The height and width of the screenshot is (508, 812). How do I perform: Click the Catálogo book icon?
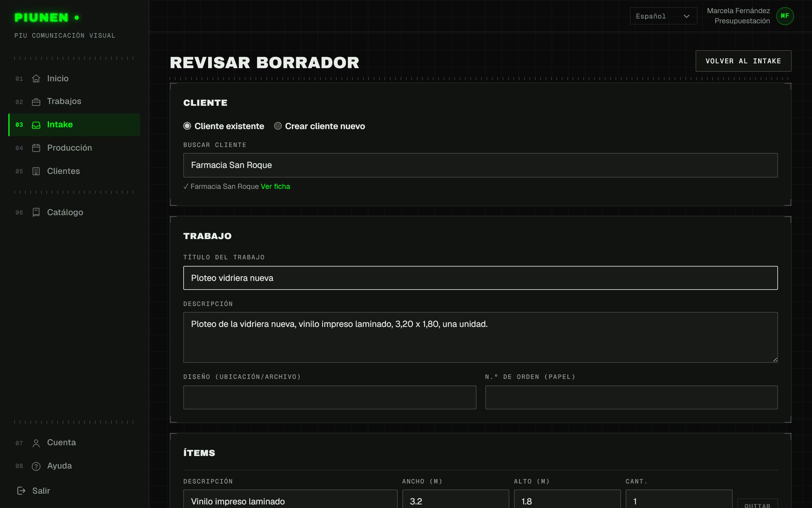point(36,212)
